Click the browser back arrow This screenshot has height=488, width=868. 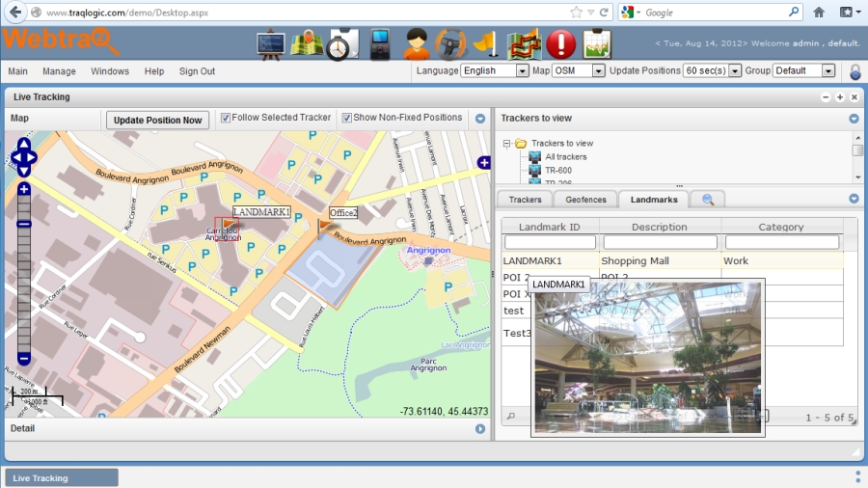pos(15,13)
